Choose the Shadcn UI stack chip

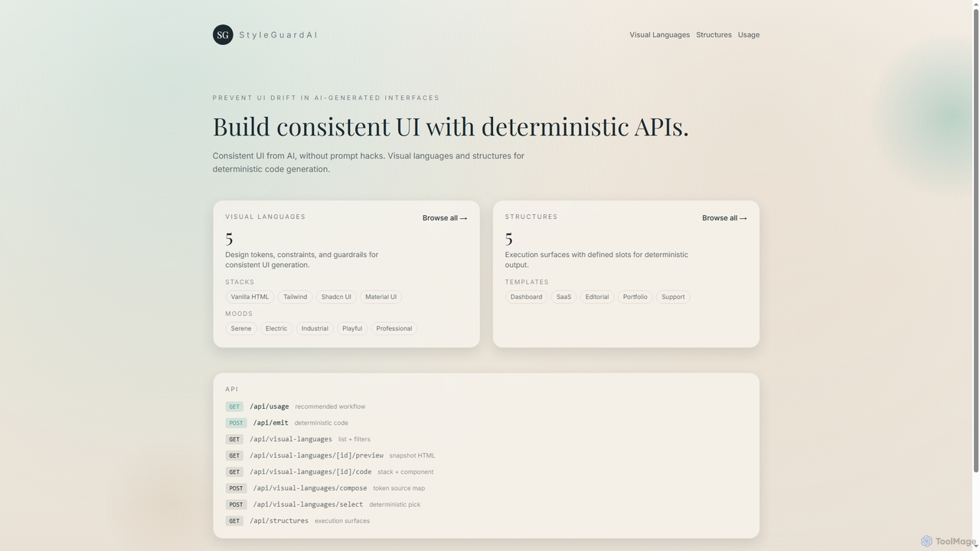tap(336, 297)
